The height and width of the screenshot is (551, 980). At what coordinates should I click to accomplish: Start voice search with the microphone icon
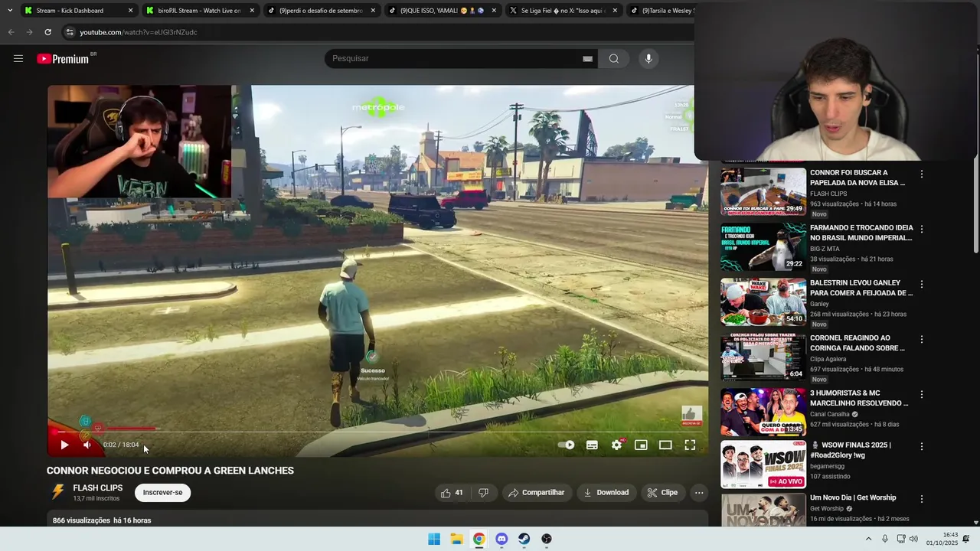tap(648, 59)
